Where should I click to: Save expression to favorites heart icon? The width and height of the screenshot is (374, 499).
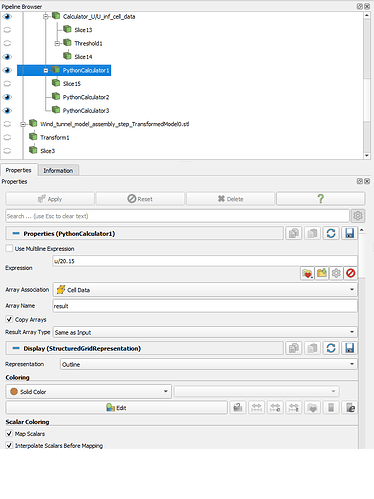click(x=307, y=273)
